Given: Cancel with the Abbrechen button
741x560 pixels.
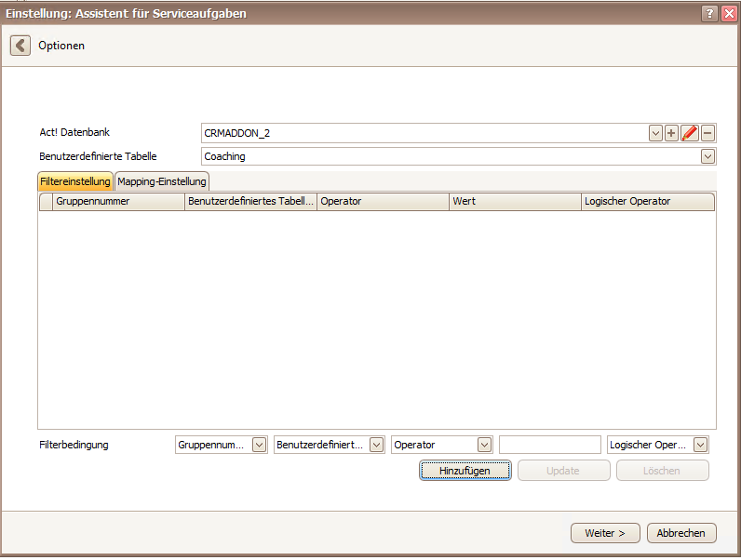Looking at the screenshot, I should coord(681,533).
